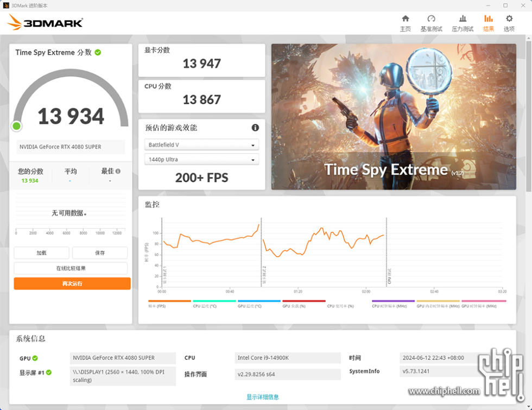Click the Time Spy Extreme artwork thumbnail

394,116
